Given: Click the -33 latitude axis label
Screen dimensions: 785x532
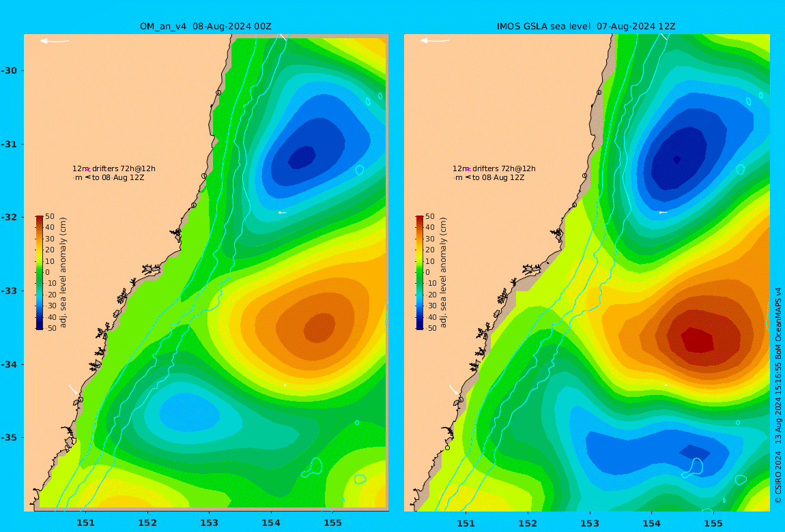Looking at the screenshot, I should coord(9,291).
